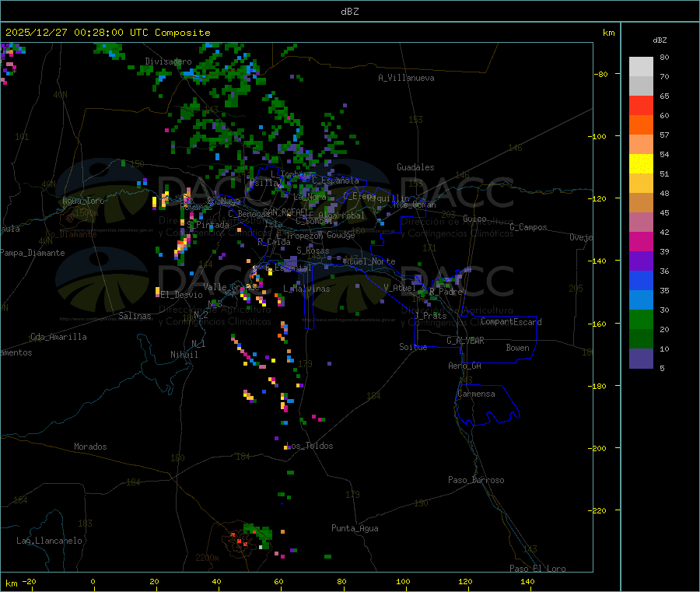Viewport: 700px width, 592px height.
Task: Click the Salinas place label
Action: (x=135, y=316)
